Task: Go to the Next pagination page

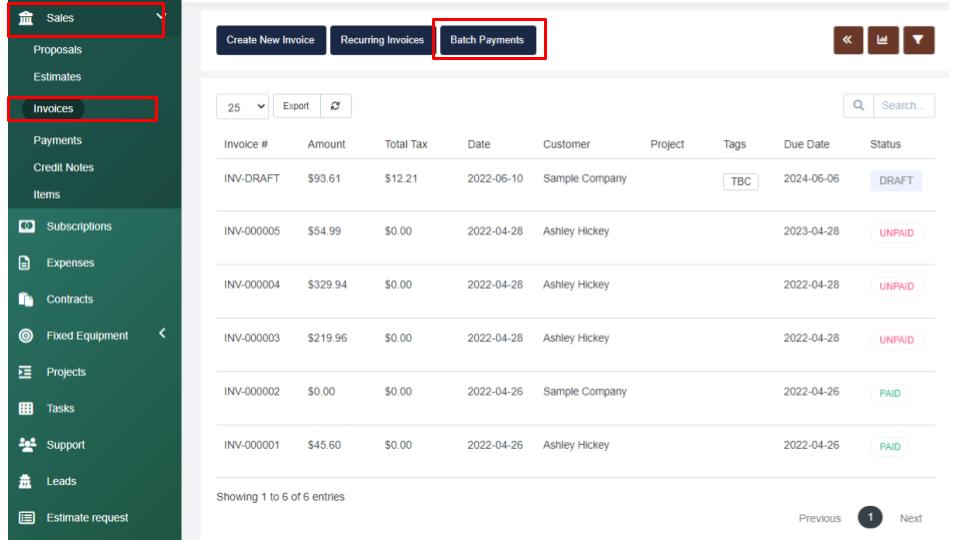Action: point(910,518)
